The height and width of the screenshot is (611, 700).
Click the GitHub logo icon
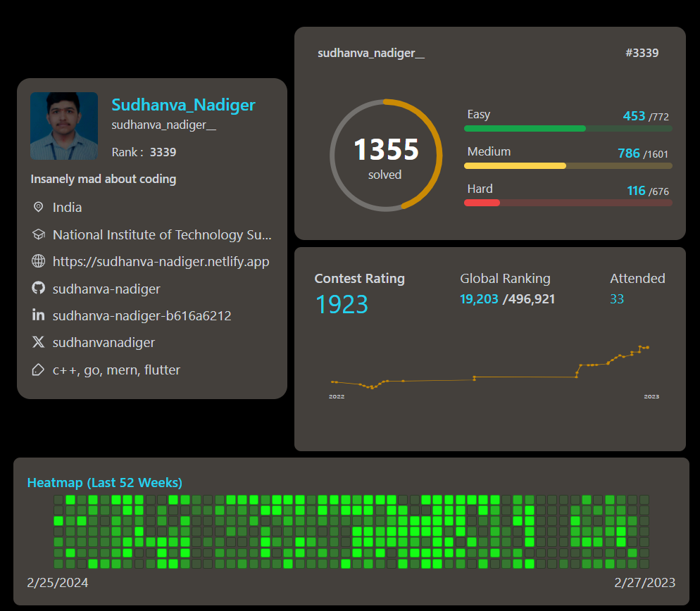tap(38, 288)
